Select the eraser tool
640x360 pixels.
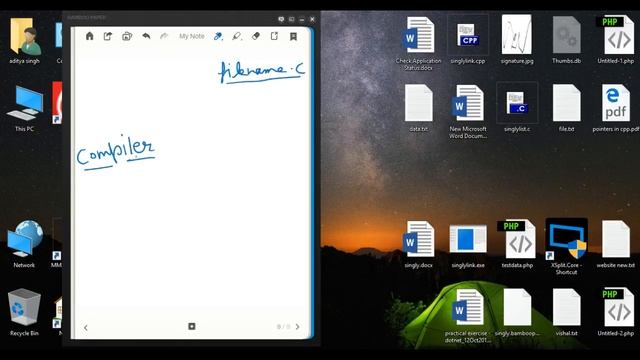[256, 36]
